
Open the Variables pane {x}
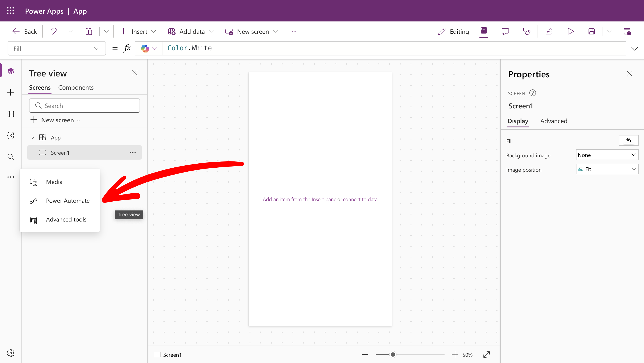tap(11, 136)
